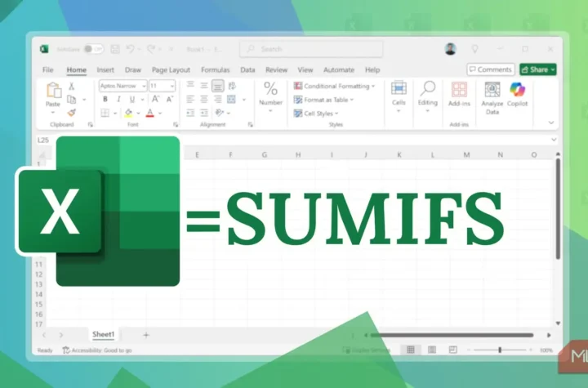This screenshot has height=388, width=588.
Task: Switch to the Data tab
Action: click(x=247, y=69)
